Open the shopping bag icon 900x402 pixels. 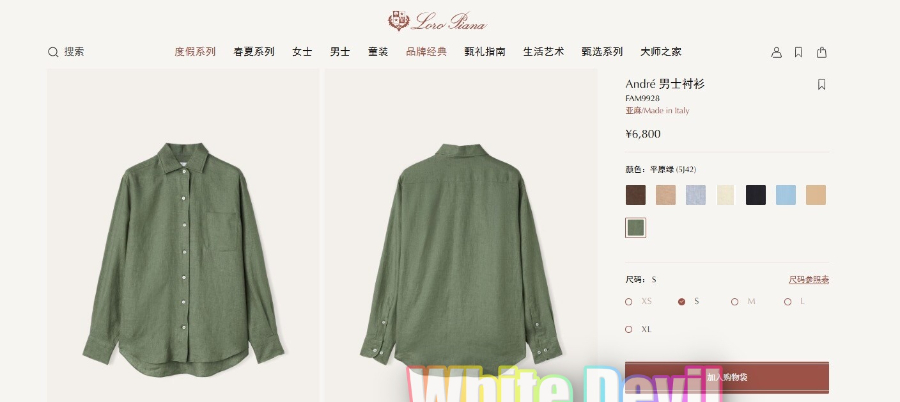[822, 52]
